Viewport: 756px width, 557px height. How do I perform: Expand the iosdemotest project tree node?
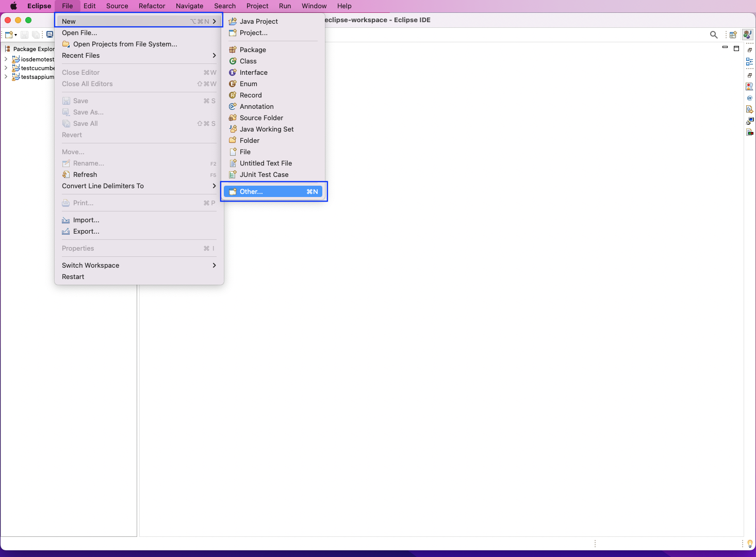point(6,59)
